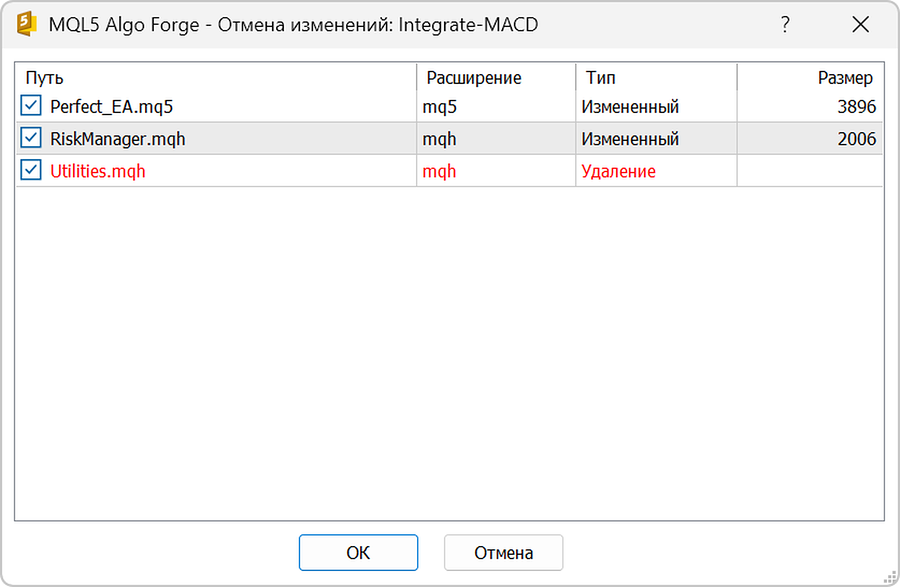
Task: Open the dialog help question mark
Action: coord(785,24)
